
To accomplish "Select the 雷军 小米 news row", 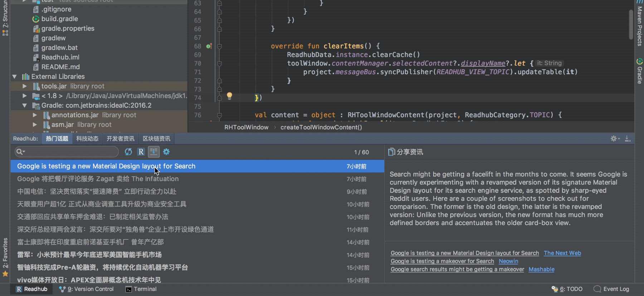I will (x=197, y=255).
